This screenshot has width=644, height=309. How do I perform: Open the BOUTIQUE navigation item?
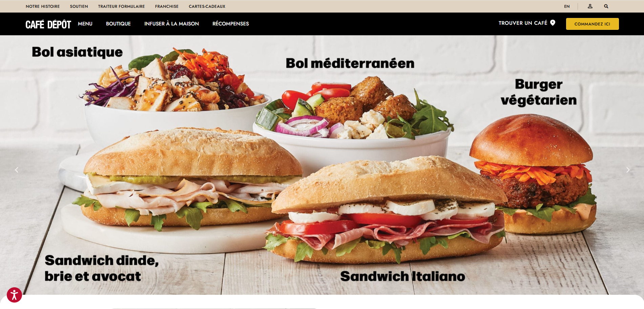point(118,24)
